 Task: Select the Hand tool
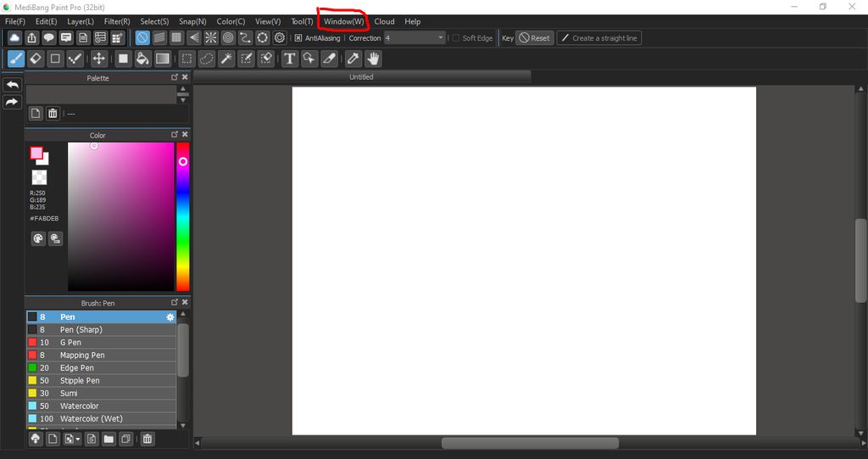373,59
